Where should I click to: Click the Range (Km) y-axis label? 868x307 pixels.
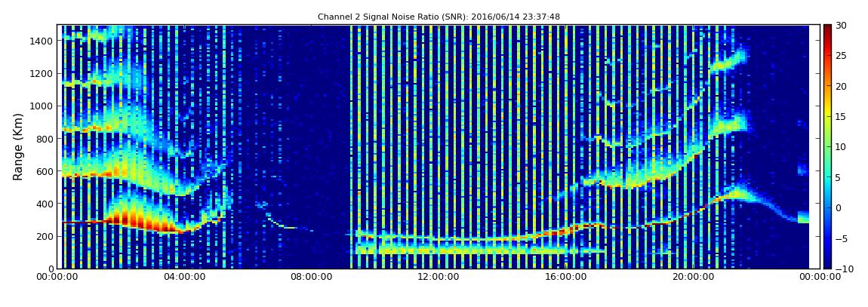(18, 146)
